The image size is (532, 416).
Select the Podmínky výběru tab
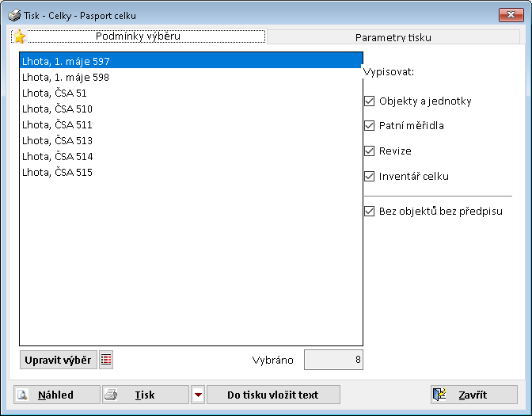pyautogui.click(x=138, y=36)
